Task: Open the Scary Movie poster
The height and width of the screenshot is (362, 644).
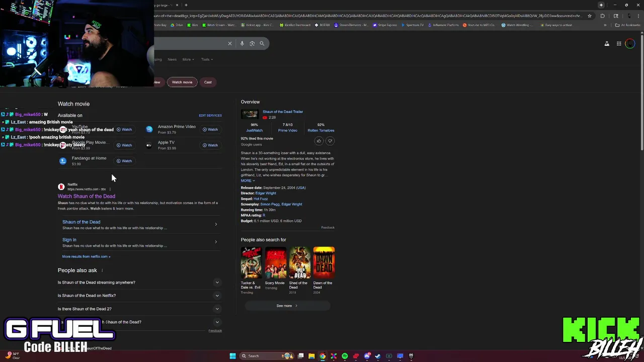Action: coord(275,262)
